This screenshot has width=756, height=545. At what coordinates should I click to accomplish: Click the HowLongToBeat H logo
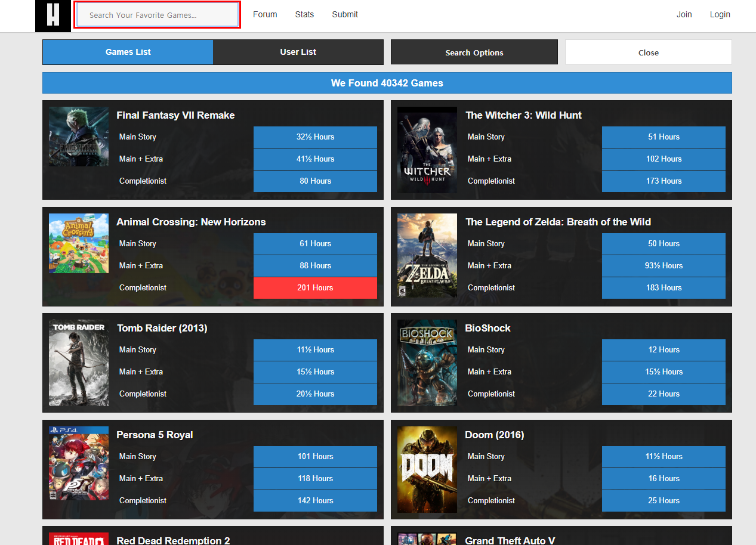[x=53, y=16]
